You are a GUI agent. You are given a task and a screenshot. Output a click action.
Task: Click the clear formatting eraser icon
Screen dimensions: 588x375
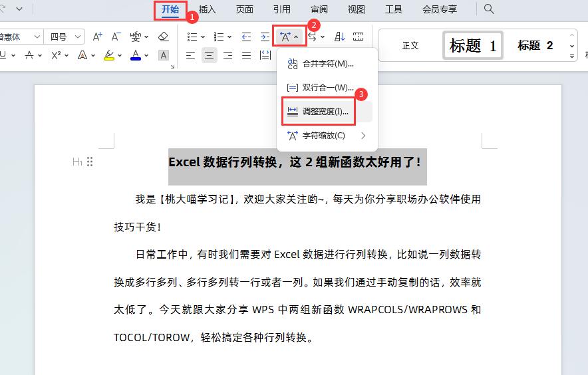coord(164,37)
